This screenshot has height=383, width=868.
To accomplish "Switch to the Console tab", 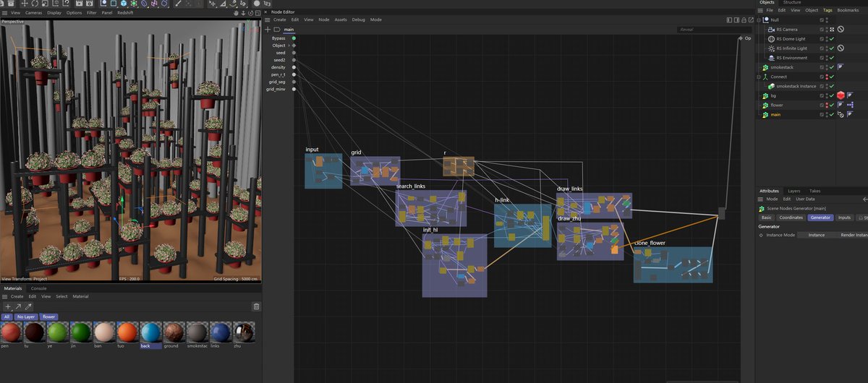I will [x=38, y=288].
